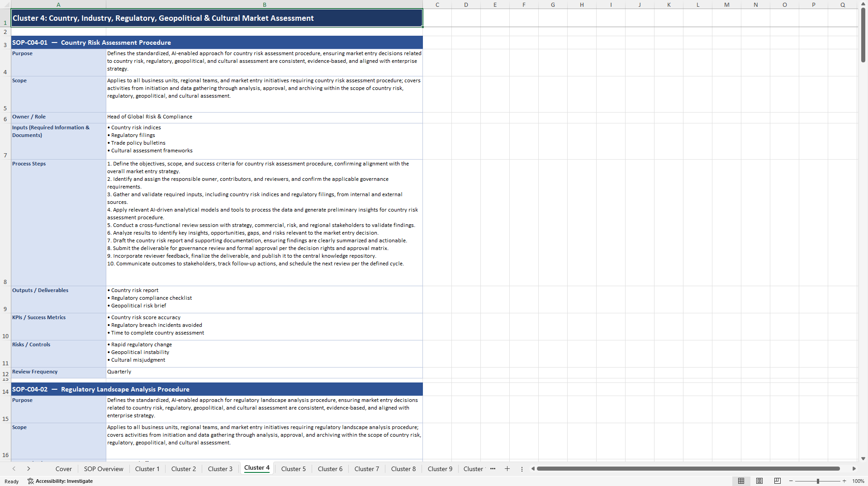The image size is (868, 486).
Task: Switch to Cluster 9 sheet
Action: click(440, 469)
